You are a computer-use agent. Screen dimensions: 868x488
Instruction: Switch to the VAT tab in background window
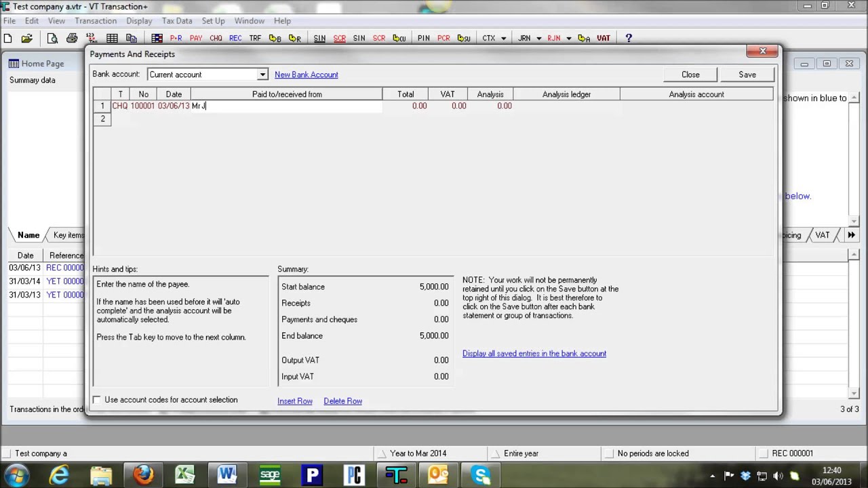tap(823, 235)
